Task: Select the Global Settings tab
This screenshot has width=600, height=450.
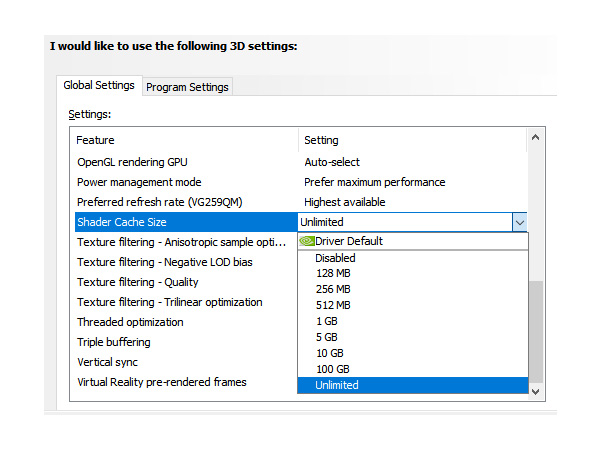Action: coord(99,86)
